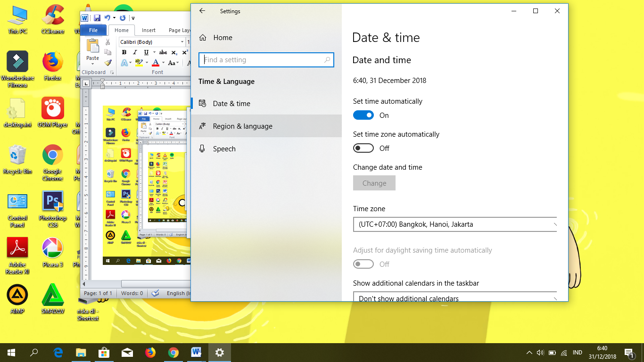
Task: Enable Set time zone automatically
Action: tap(363, 148)
